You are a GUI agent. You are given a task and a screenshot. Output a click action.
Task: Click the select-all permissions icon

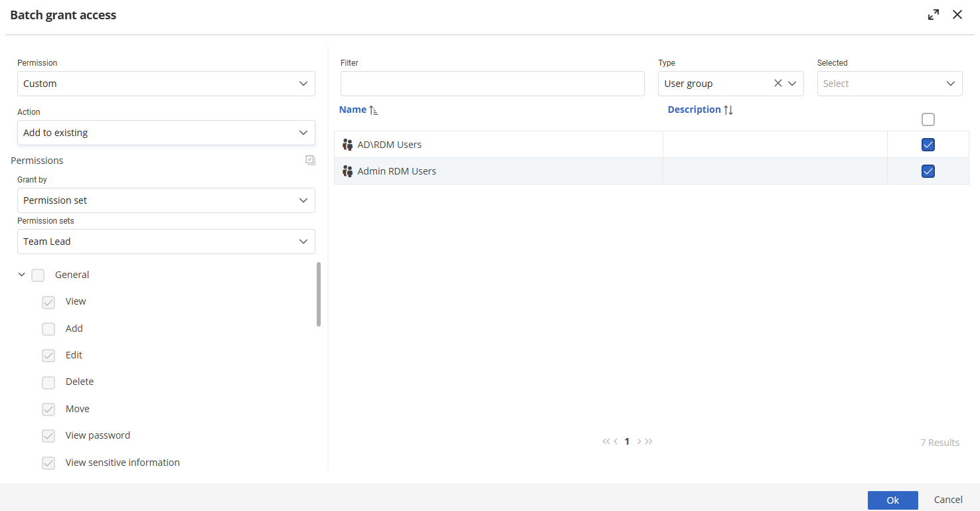click(x=311, y=160)
